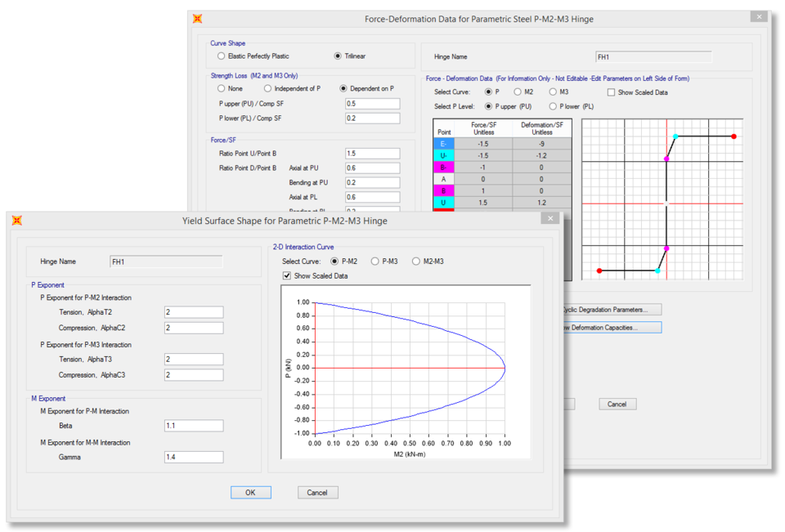Click Ratio Point U/Point B field
Image resolution: width=785 pixels, height=532 pixels.
[x=373, y=154]
